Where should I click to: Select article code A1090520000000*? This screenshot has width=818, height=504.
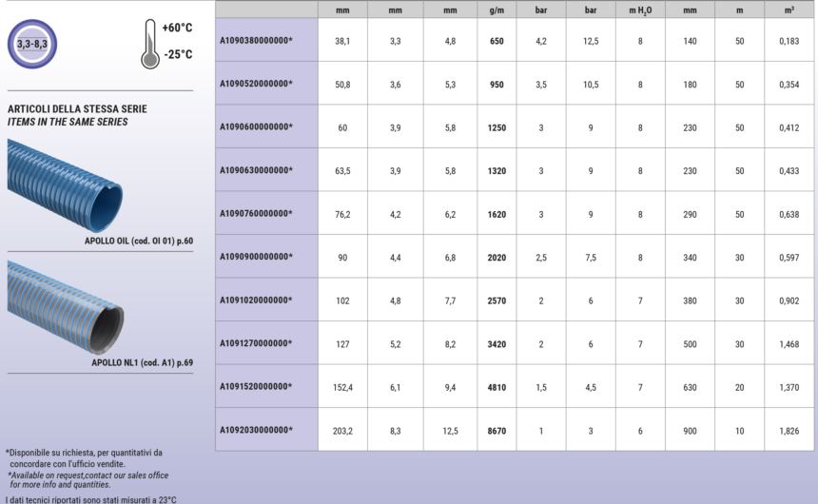[x=256, y=84]
